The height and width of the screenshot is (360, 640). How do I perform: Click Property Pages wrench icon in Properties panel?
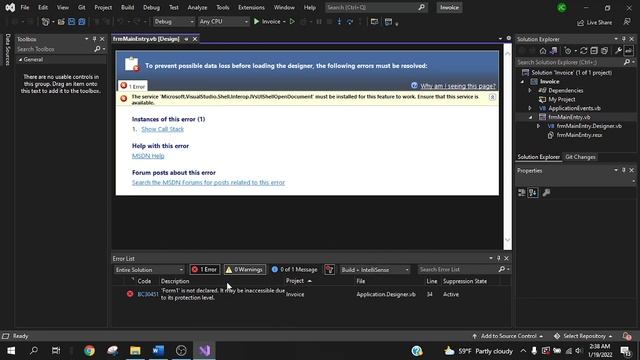[546, 193]
